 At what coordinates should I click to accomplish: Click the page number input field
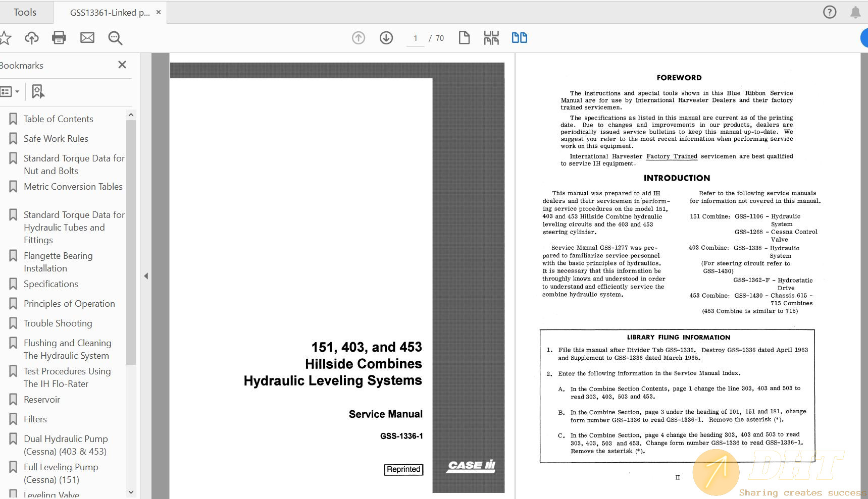[x=416, y=38]
